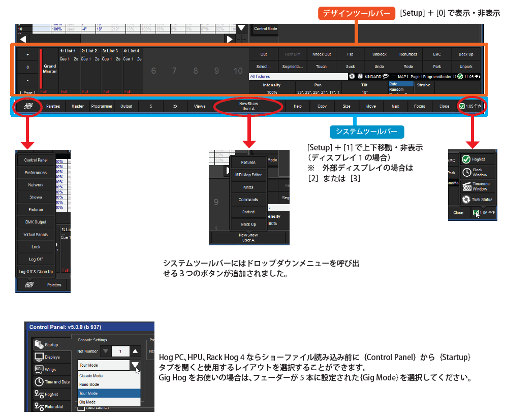Open Programmer from the system toolbar
The height and width of the screenshot is (420, 505).
[102, 106]
